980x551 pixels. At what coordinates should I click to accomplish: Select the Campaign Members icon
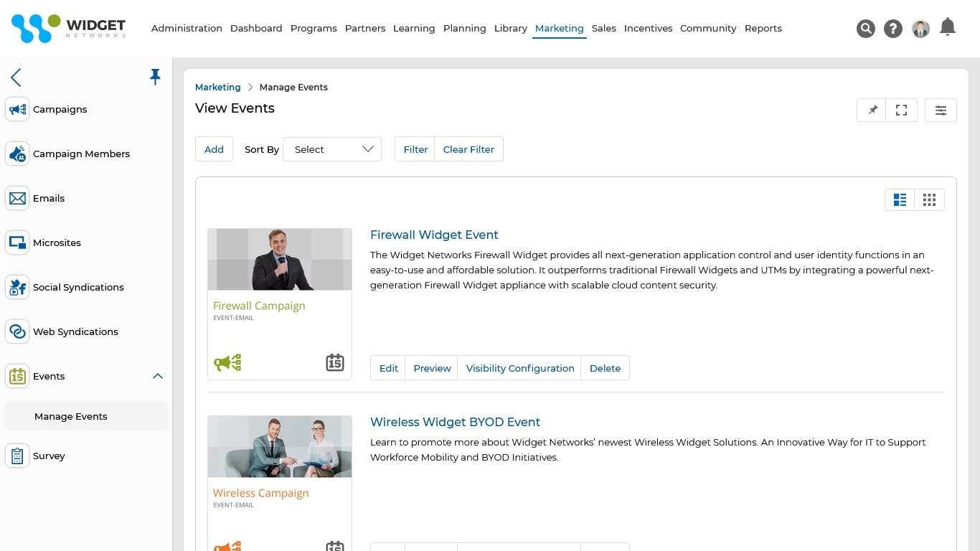coord(17,154)
